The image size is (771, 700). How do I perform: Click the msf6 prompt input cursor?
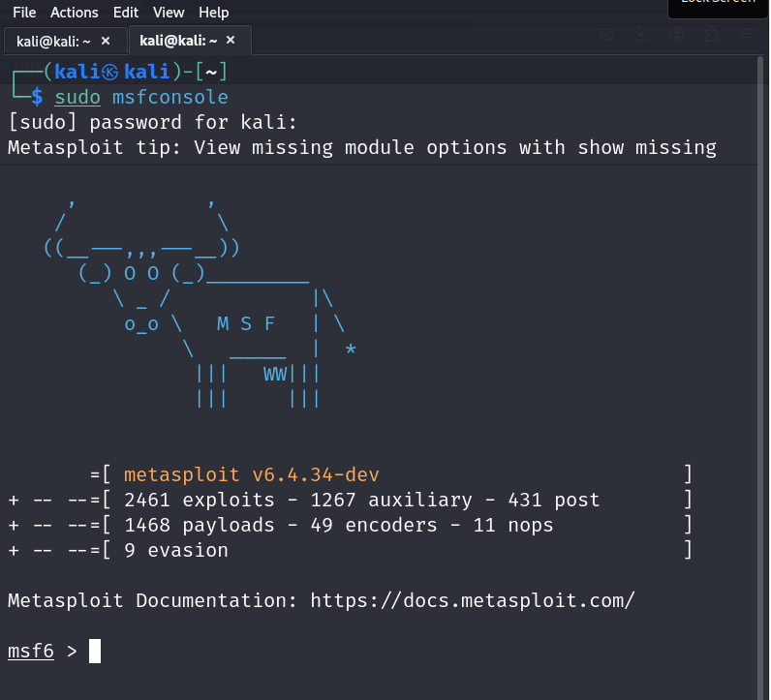pyautogui.click(x=95, y=651)
